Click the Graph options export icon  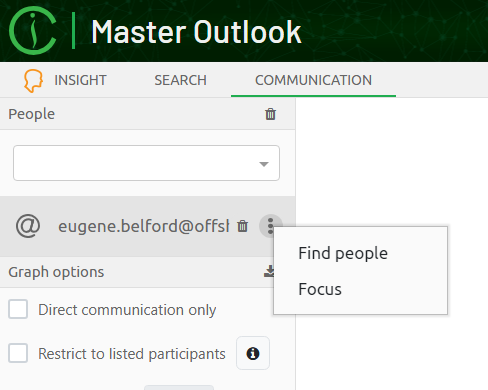tap(269, 271)
